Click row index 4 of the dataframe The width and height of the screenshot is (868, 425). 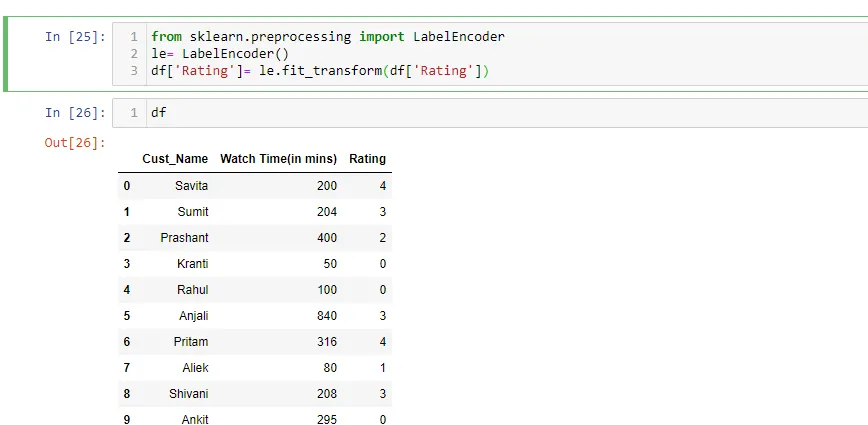[x=127, y=289]
